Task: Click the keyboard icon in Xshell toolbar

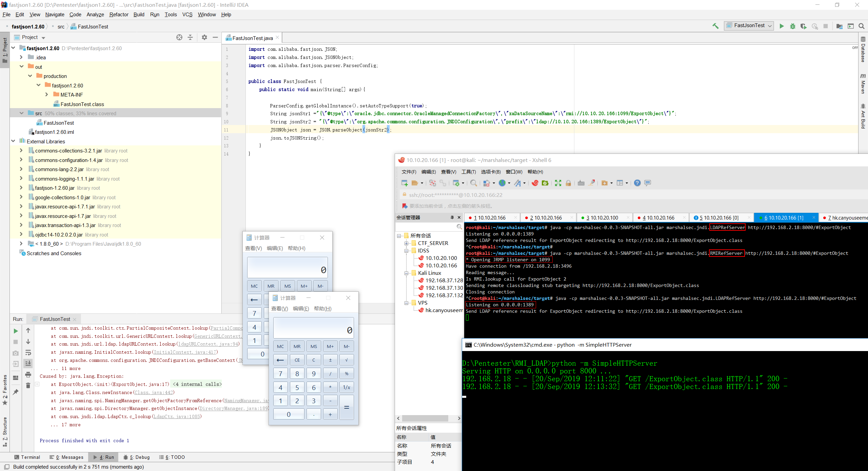Action: (x=581, y=183)
